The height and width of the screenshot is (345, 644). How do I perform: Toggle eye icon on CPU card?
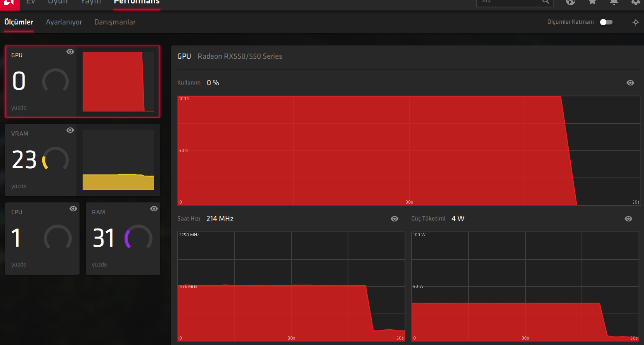(x=73, y=209)
